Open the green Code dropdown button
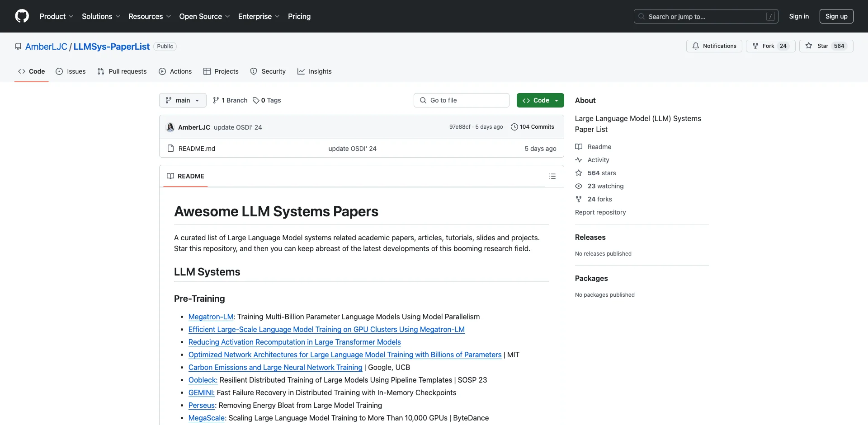Screen dimensions: 868x425 [540, 100]
